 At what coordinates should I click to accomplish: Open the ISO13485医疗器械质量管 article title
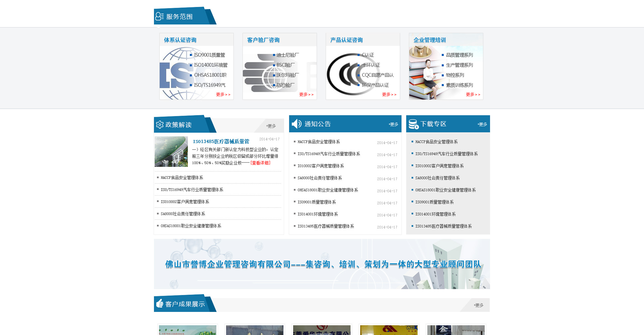pyautogui.click(x=221, y=141)
